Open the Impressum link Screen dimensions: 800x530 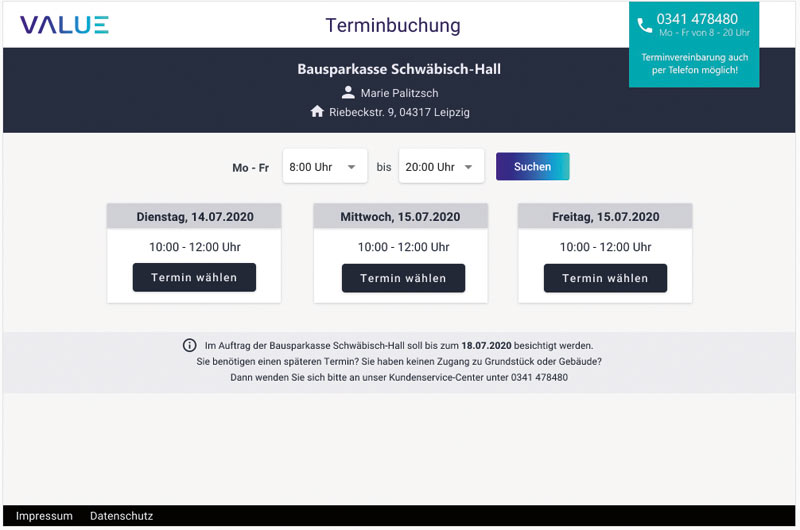coord(44,516)
